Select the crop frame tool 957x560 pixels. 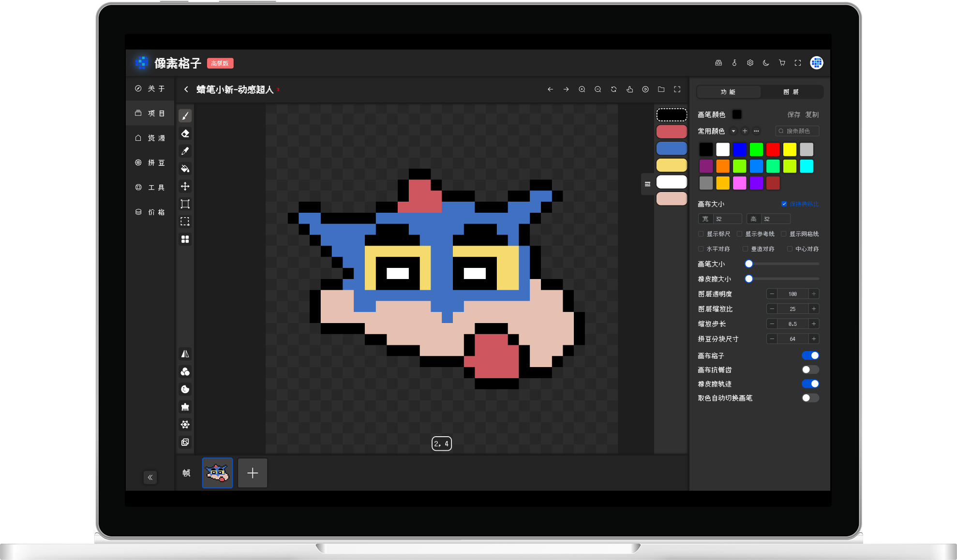tap(185, 204)
